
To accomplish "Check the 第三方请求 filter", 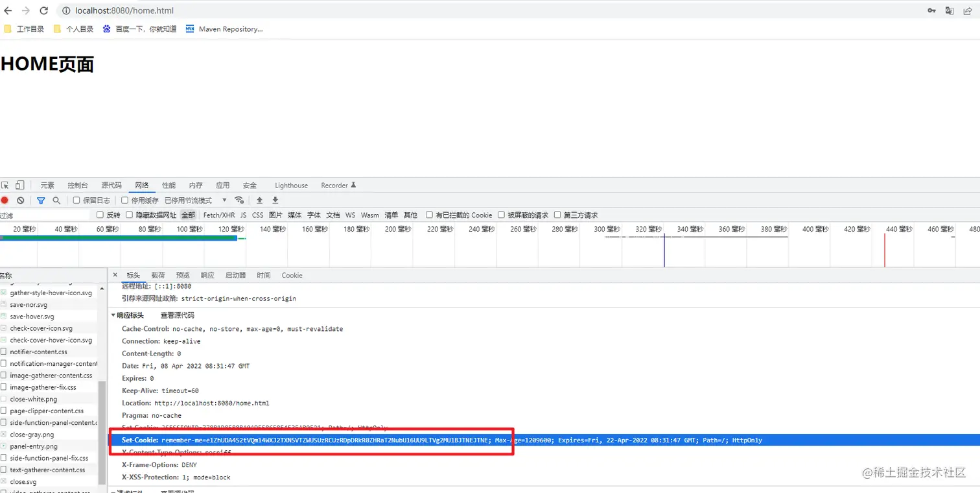I will 557,215.
